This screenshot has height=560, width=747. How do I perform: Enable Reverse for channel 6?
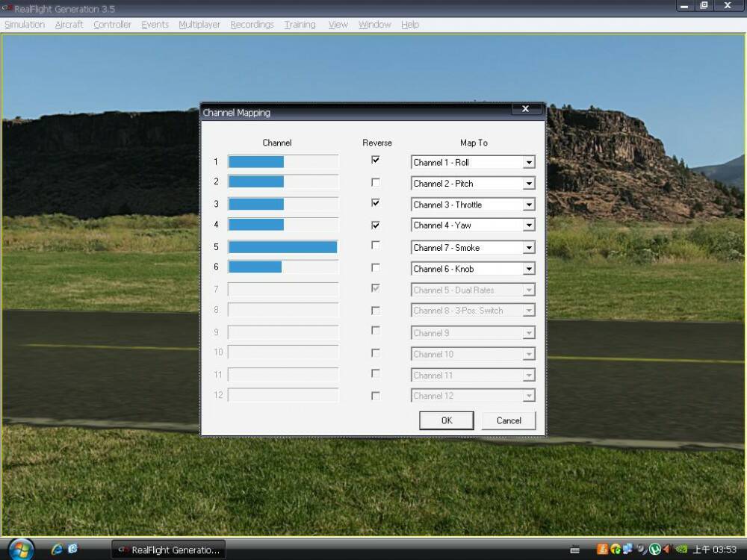(376, 267)
